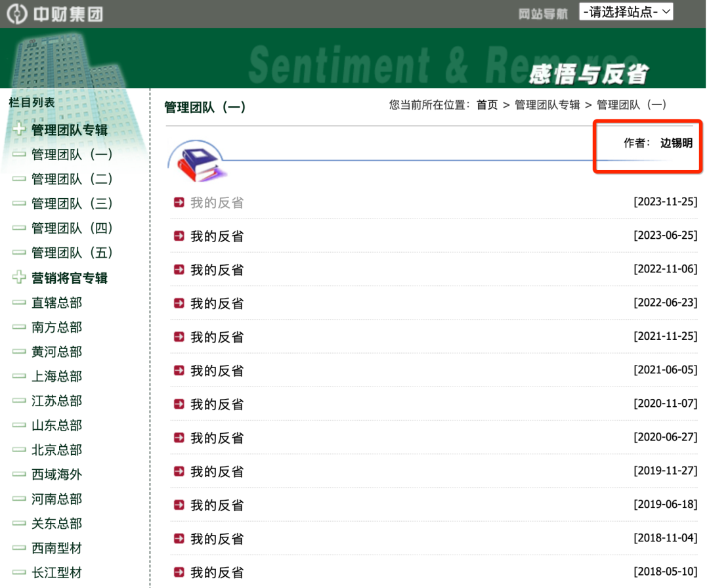709x588 pixels.
Task: Click 管理团队(一) in the breadcrumb
Action: [x=632, y=105]
